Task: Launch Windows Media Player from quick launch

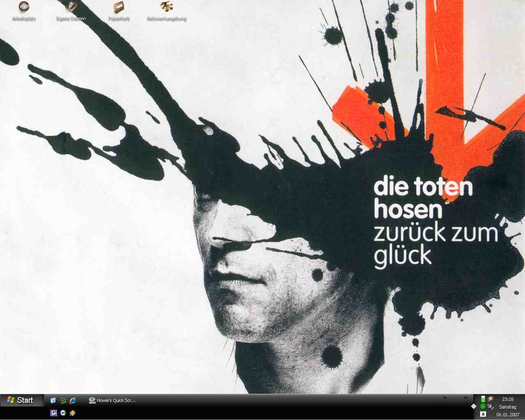Action: tap(63, 413)
